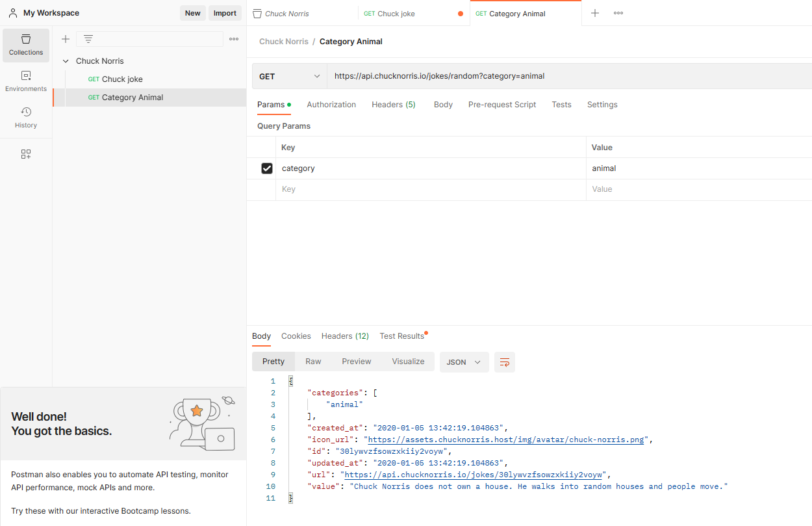Image resolution: width=812 pixels, height=526 pixels.
Task: Click the plus icon to open new tab
Action: click(x=595, y=13)
